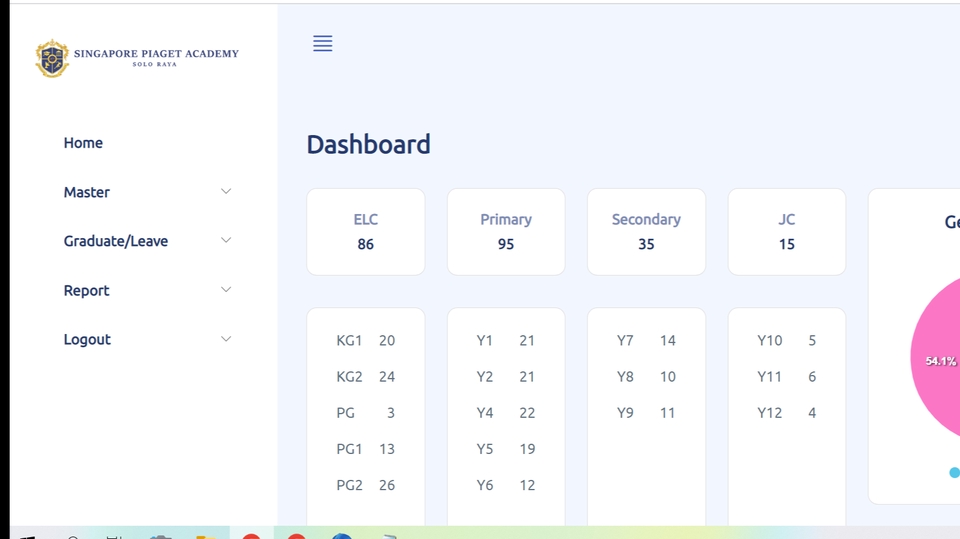Click the Y8 10 row
Screen dimensions: 960x539
(647, 377)
